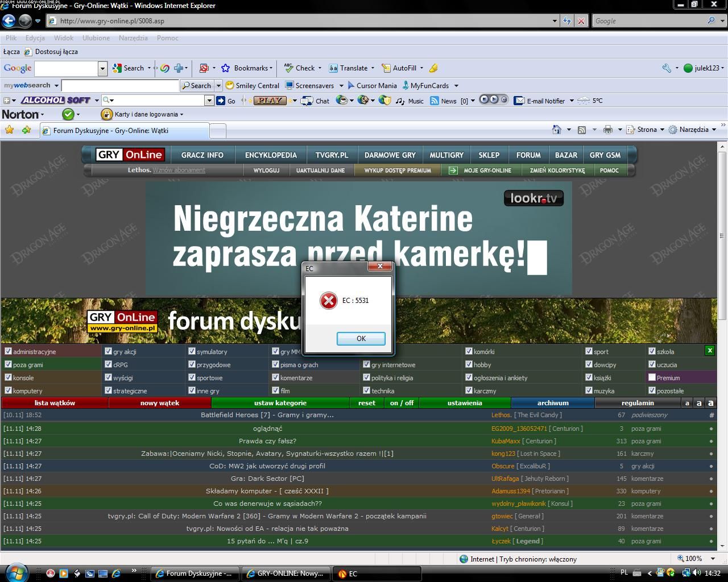
Task: Uncheck the administracyjne category checkbox
Action: tap(8, 351)
